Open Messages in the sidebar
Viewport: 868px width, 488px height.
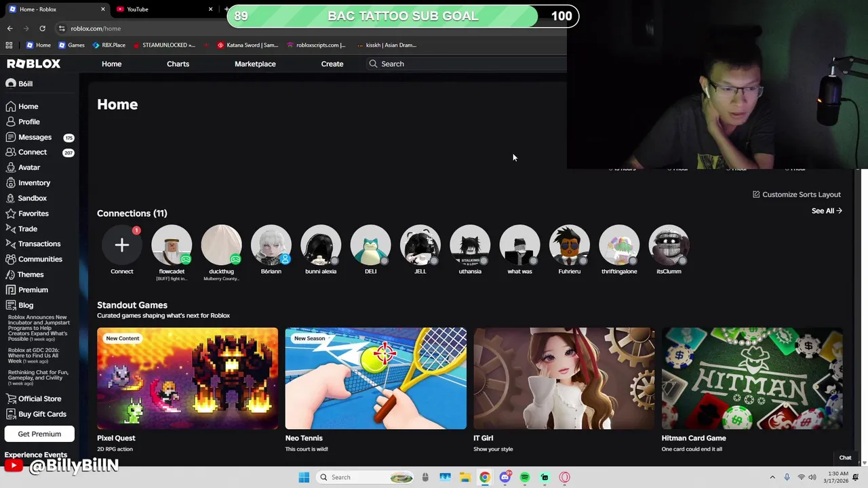28,137
